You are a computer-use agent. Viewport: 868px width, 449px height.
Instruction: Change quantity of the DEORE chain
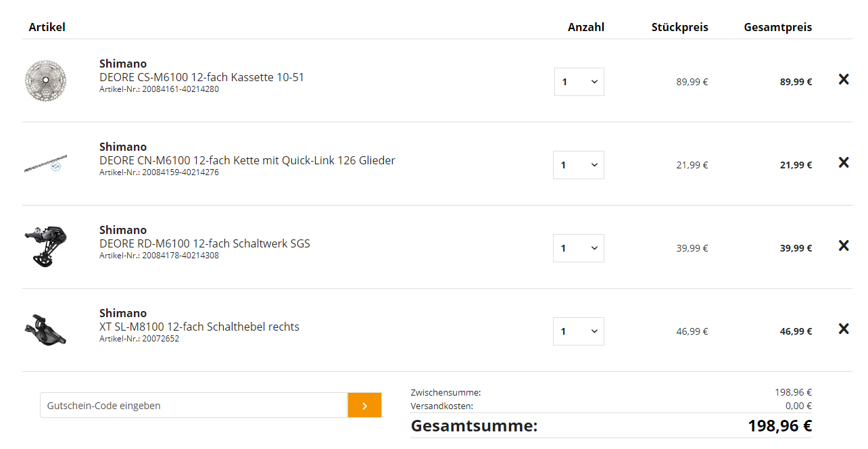point(579,165)
